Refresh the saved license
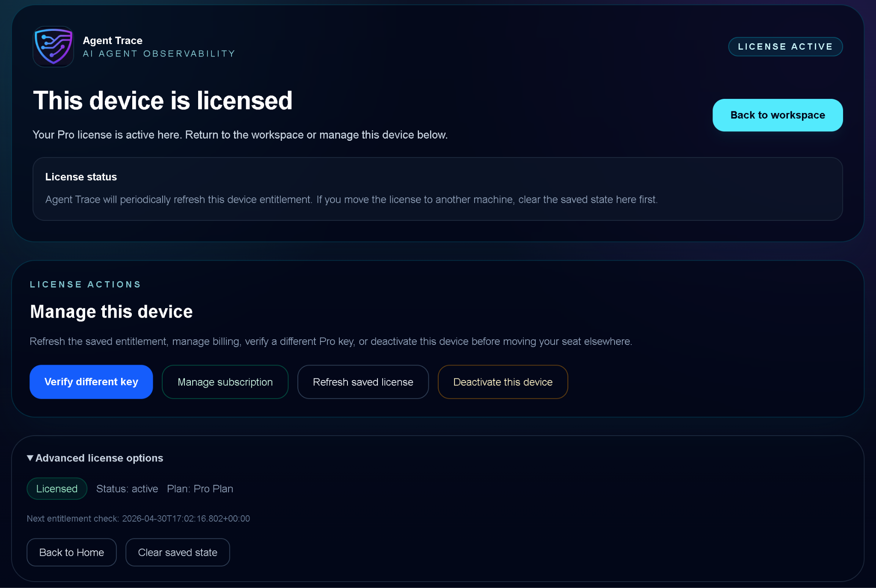This screenshot has width=876, height=588. coord(363,382)
